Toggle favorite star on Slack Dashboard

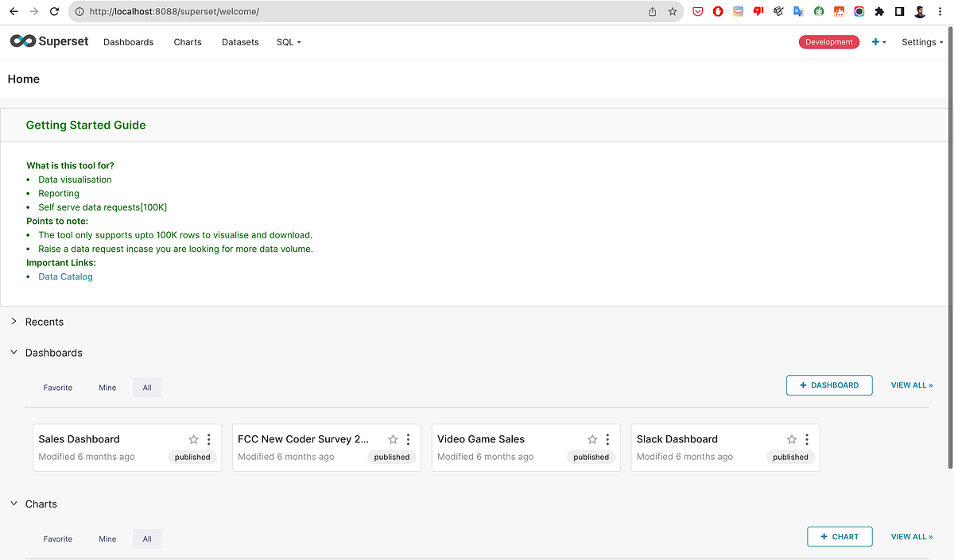(791, 439)
